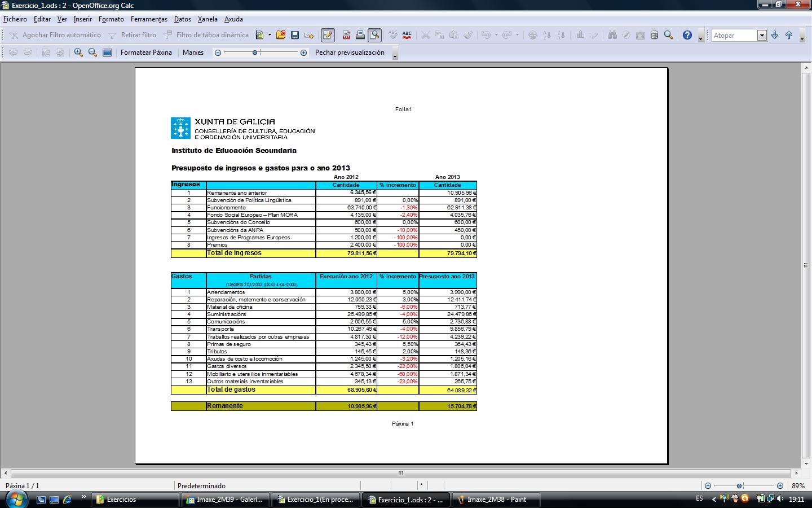This screenshot has height=508, width=812.
Task: Toggle AutoSpellcheck ABC underline icon
Action: [407, 35]
